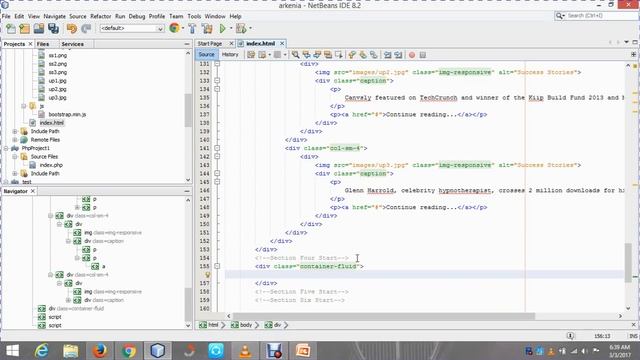Collapse the Source Files tree node
The image size is (640, 360).
15,157
